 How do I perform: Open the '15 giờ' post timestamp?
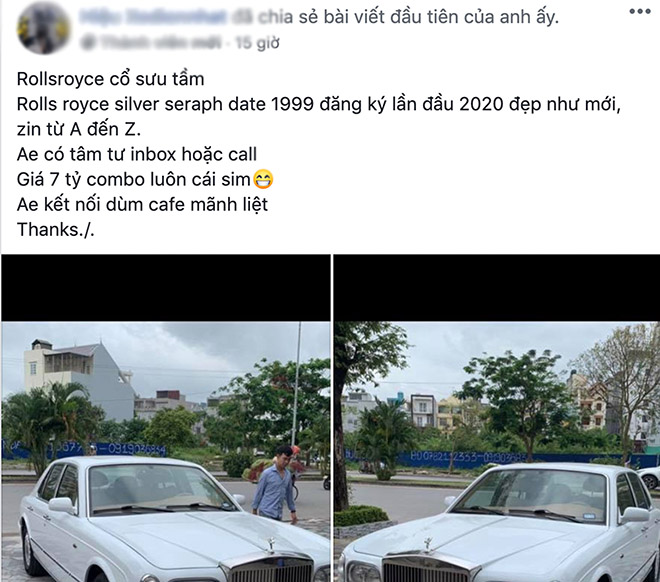(257, 43)
